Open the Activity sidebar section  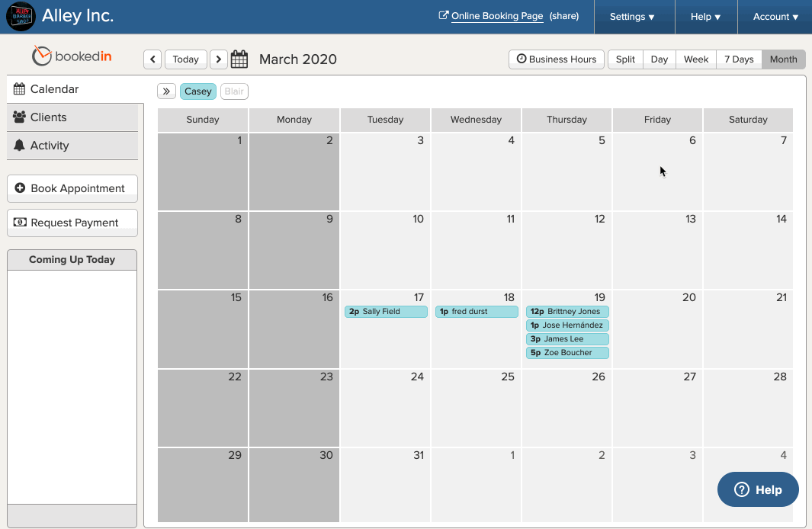(x=72, y=146)
